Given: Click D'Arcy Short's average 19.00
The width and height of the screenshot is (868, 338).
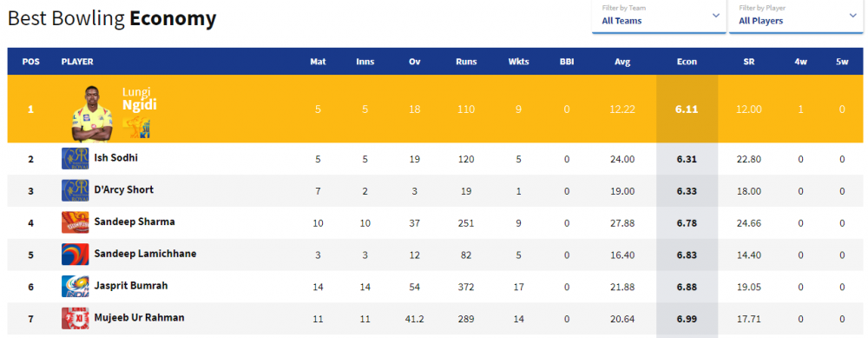Looking at the screenshot, I should click(x=622, y=191).
